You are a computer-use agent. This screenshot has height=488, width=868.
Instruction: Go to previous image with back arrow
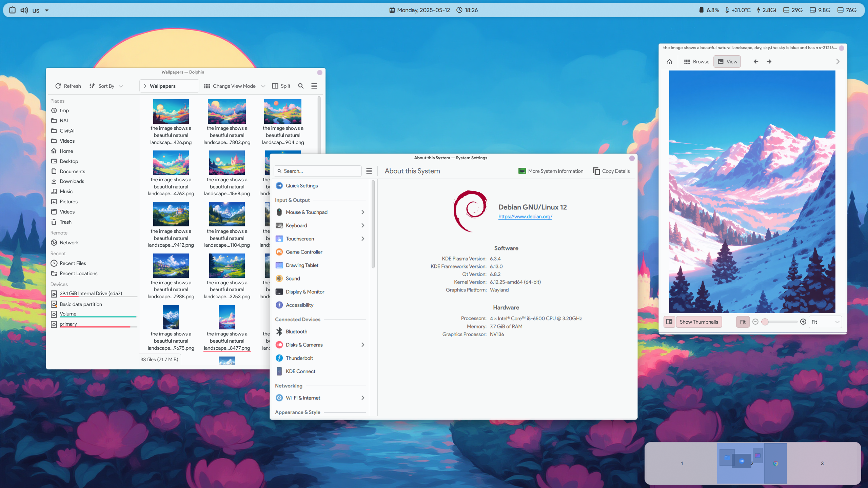756,62
